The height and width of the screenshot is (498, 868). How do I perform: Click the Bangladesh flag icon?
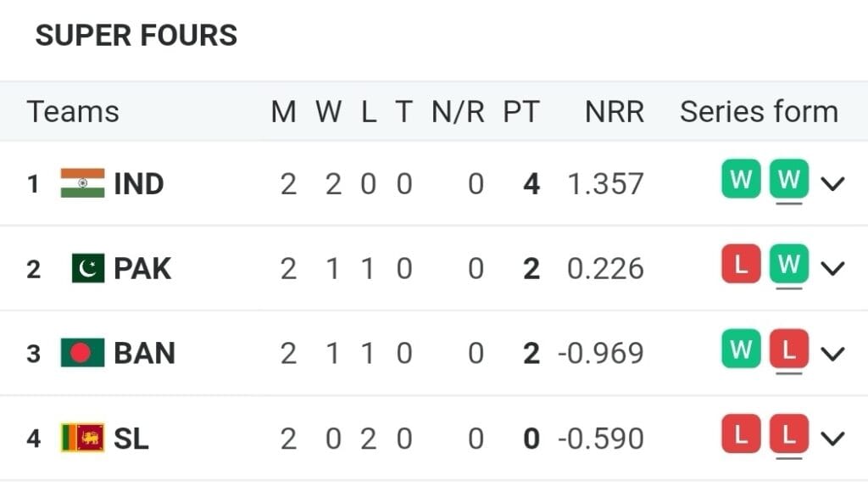point(82,353)
